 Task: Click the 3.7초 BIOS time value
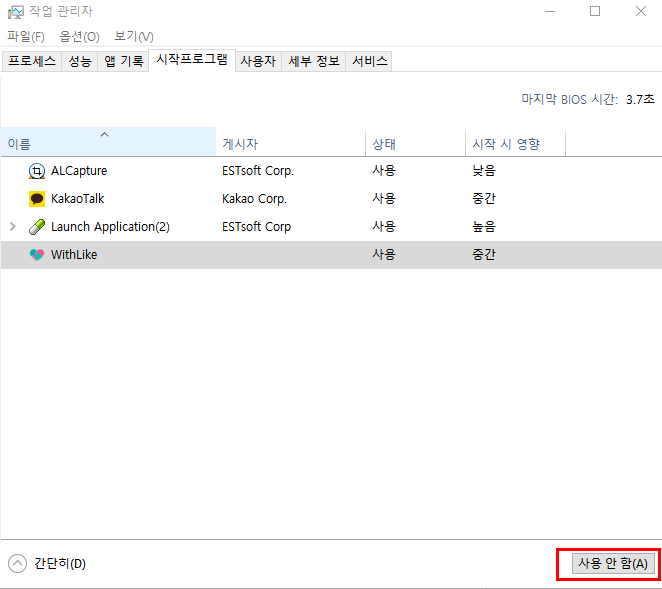click(640, 100)
